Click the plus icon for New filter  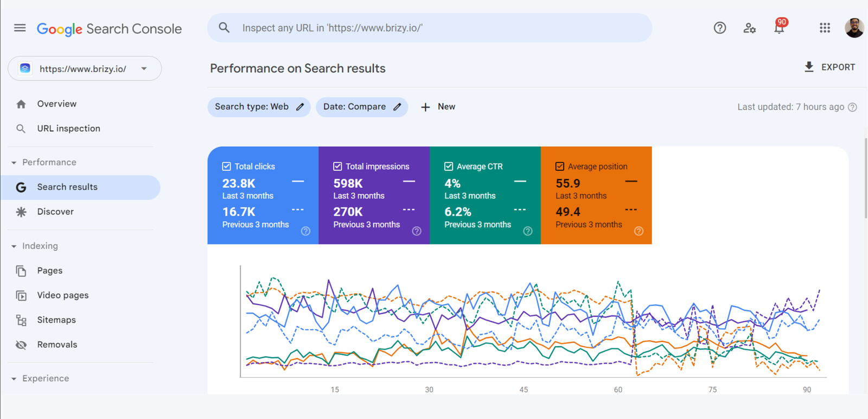pyautogui.click(x=425, y=107)
